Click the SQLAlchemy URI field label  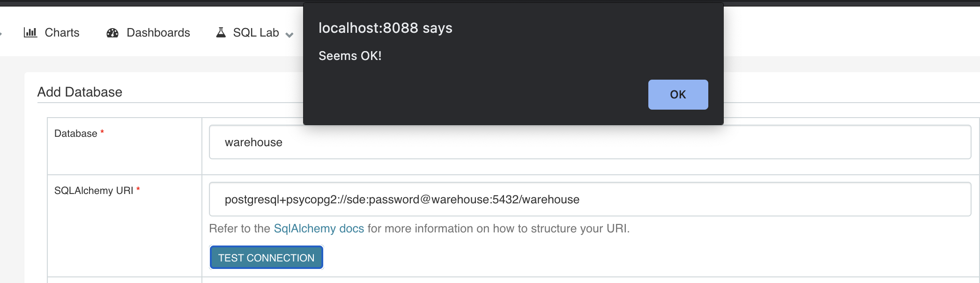pyautogui.click(x=94, y=191)
